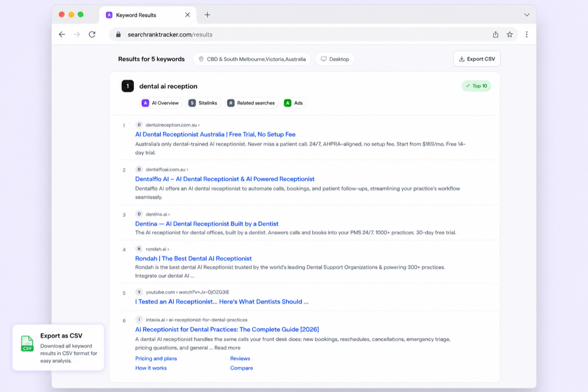Screen dimensions: 588x392
Task: Click the Compare sitelink
Action: (241, 368)
